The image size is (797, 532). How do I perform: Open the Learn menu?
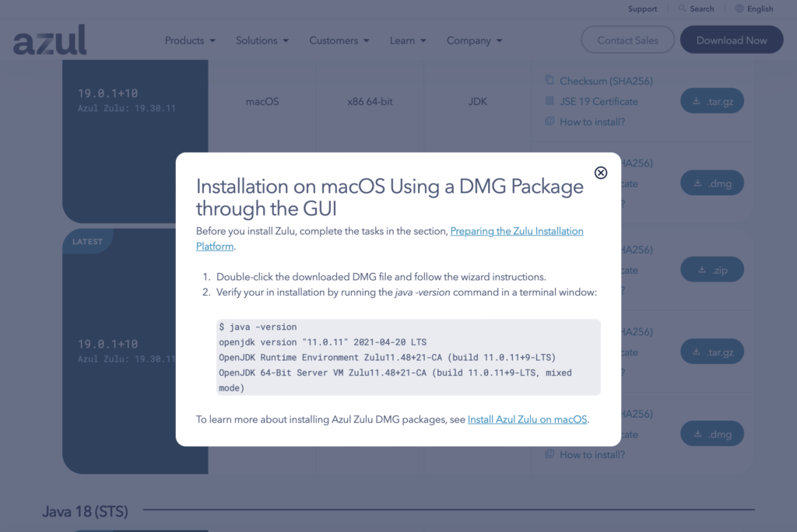(x=408, y=40)
